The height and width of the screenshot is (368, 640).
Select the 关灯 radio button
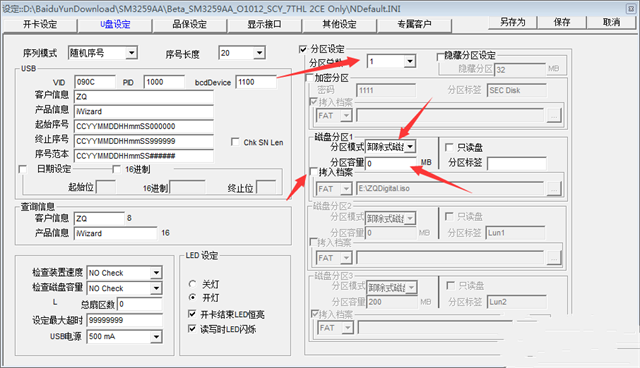(x=192, y=284)
